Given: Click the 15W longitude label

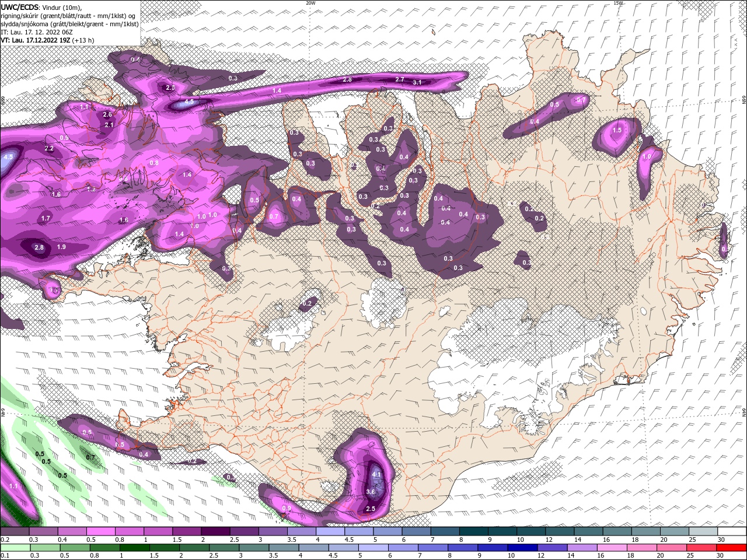Looking at the screenshot, I should (x=618, y=3).
